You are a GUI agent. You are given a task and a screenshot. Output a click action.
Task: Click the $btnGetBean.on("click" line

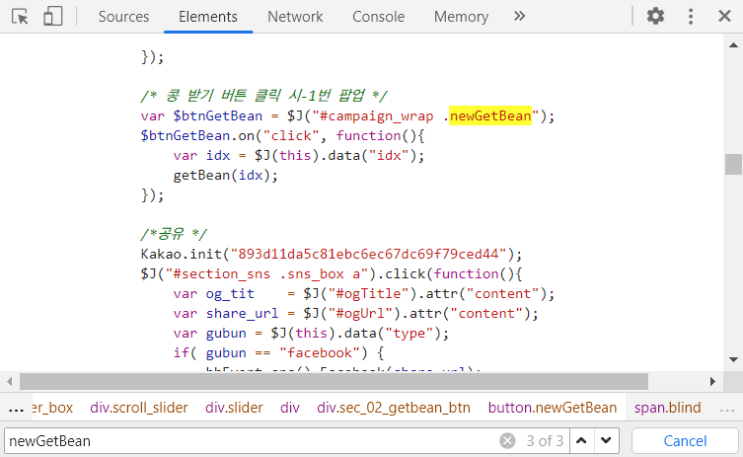pyautogui.click(x=282, y=136)
